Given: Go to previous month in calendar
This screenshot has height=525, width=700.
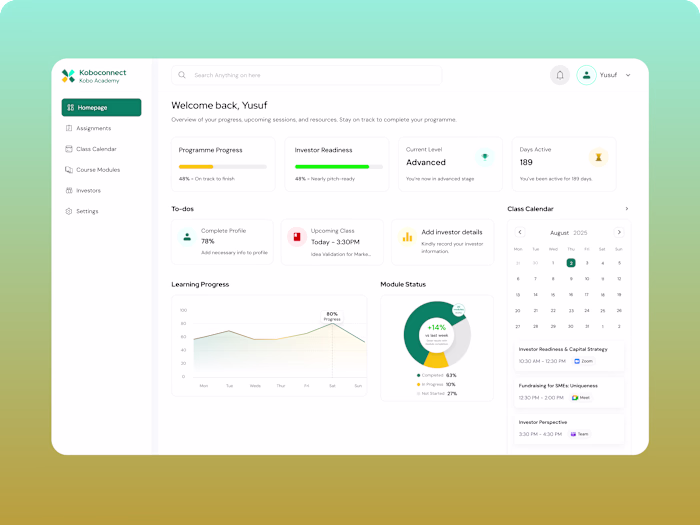Looking at the screenshot, I should click(520, 232).
